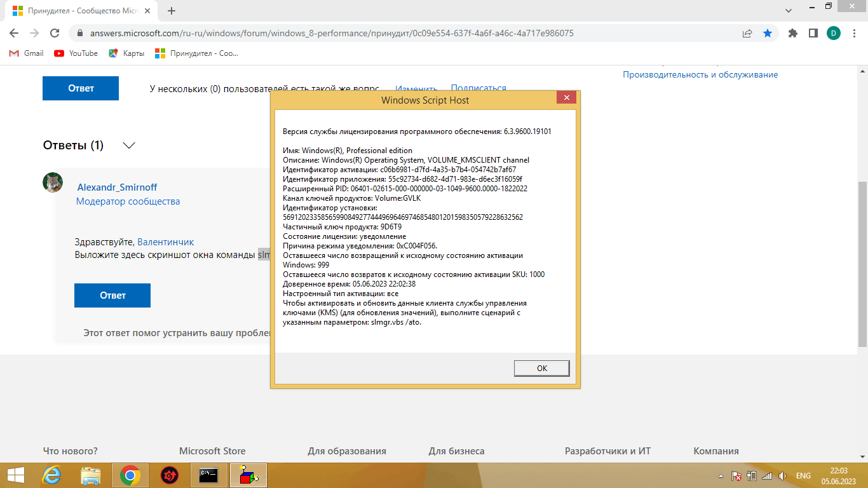Screen dimensions: 868x488
Task: Reload the current Chrome page
Action: (x=55, y=33)
